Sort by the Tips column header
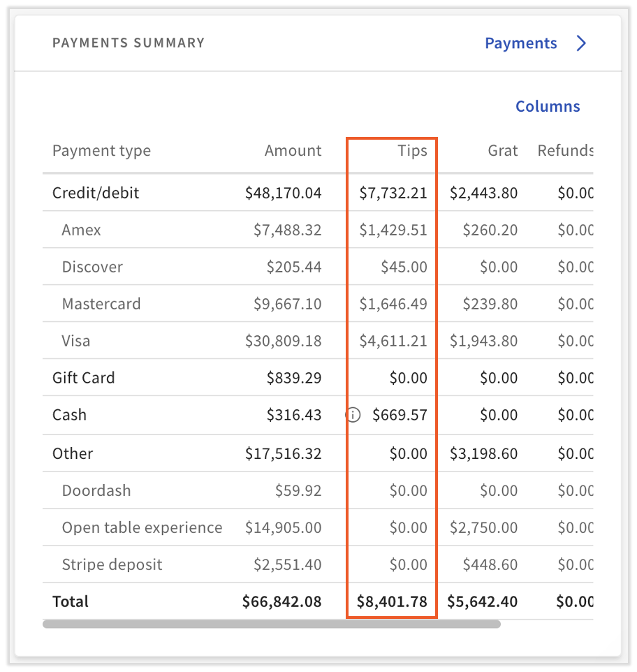 (x=412, y=150)
